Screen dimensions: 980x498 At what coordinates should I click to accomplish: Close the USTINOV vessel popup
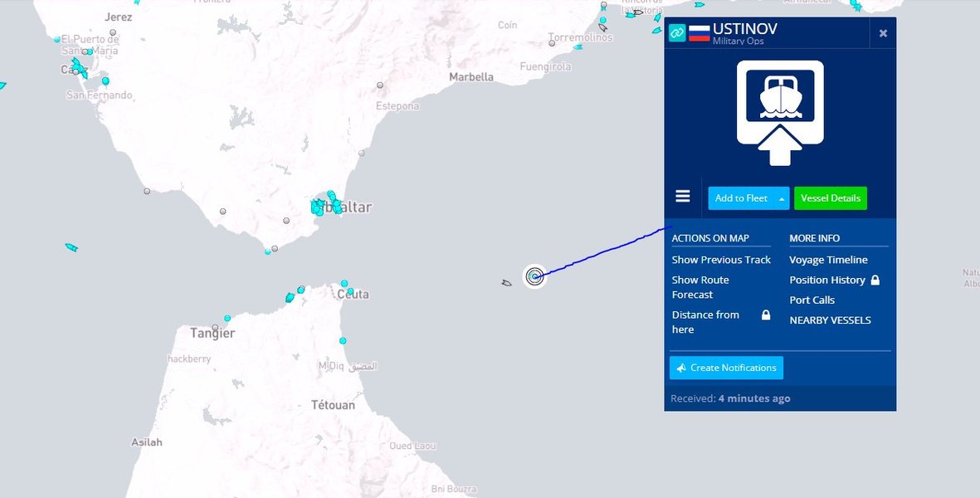883,33
